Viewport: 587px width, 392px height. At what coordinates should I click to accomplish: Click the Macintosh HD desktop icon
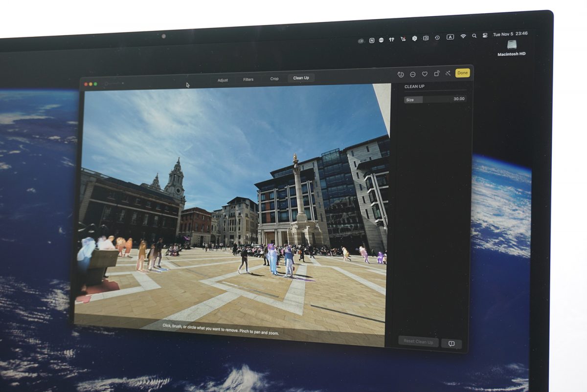[512, 45]
